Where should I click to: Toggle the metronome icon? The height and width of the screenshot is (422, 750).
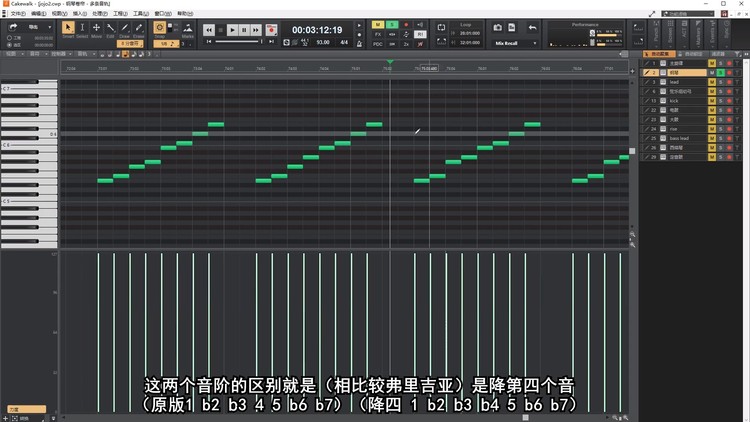click(359, 44)
